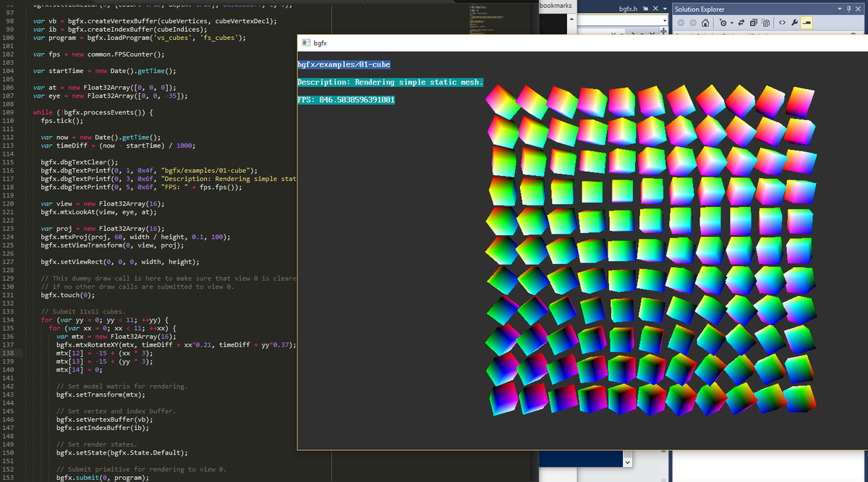The image size is (868, 482).
Task: Open the document tab list dropdown
Action: point(665,9)
